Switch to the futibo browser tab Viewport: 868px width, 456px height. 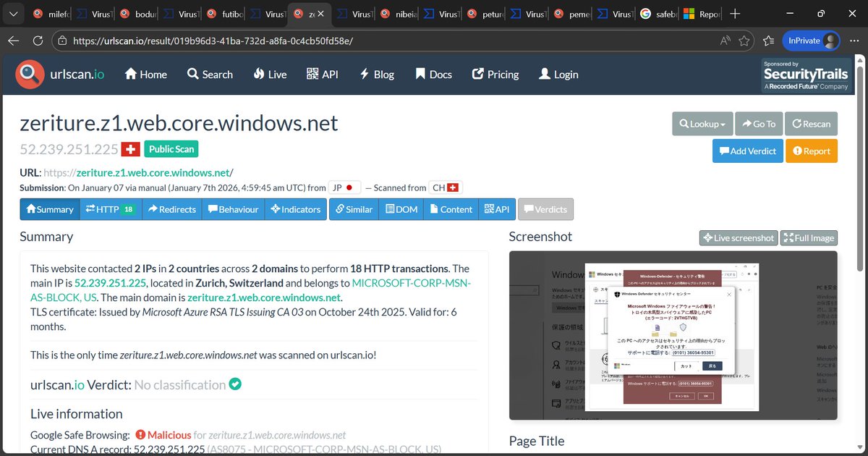click(x=225, y=14)
